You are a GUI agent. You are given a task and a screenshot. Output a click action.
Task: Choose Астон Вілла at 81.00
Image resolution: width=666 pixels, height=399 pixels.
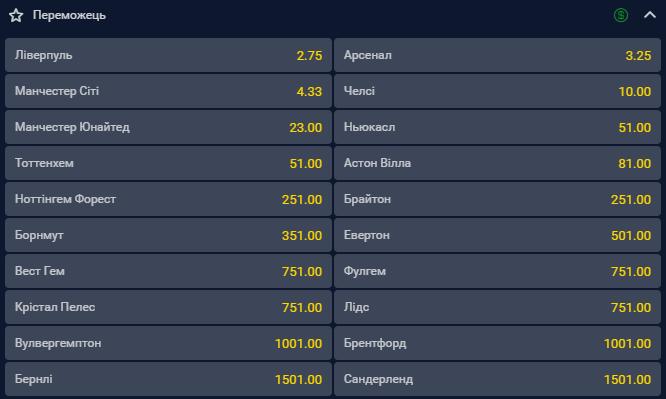click(497, 163)
